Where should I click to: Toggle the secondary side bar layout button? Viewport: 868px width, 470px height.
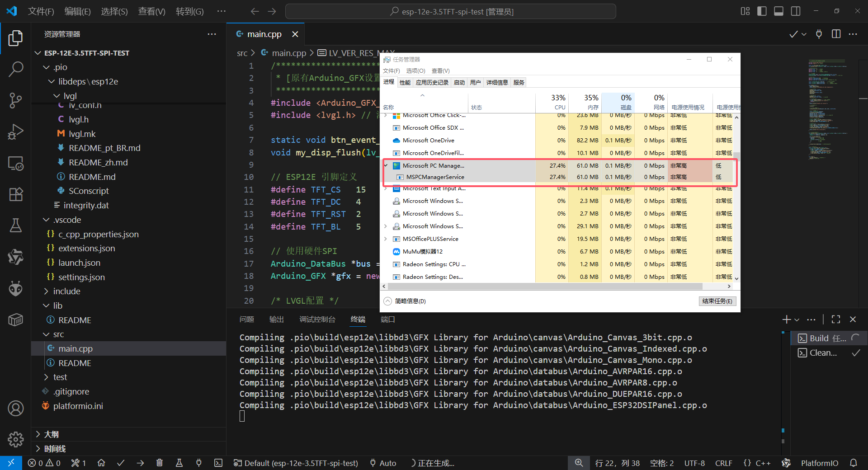pos(796,11)
